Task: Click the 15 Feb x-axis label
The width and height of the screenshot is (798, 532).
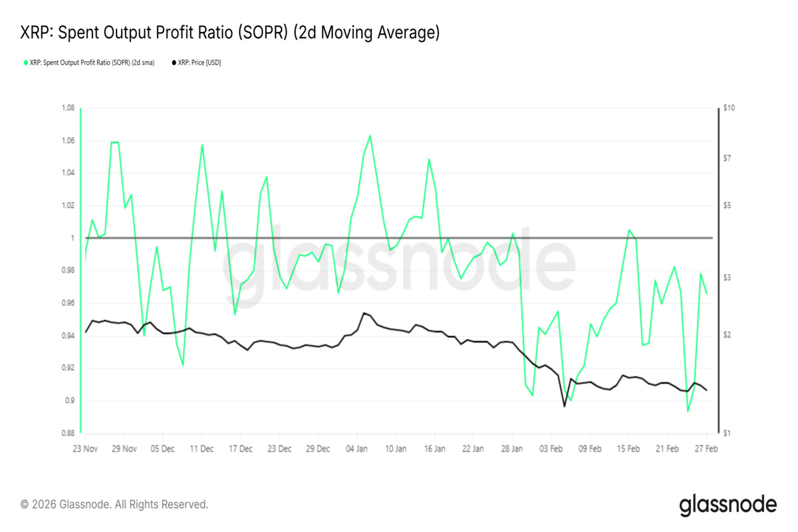Action: click(629, 449)
